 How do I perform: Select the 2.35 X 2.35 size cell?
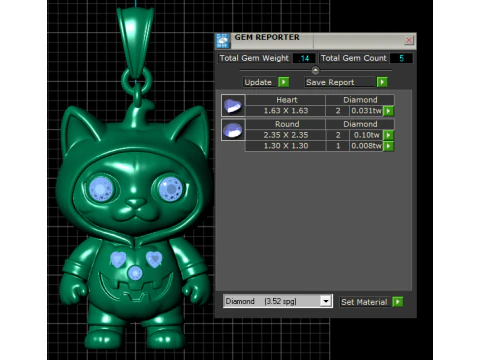(x=286, y=135)
